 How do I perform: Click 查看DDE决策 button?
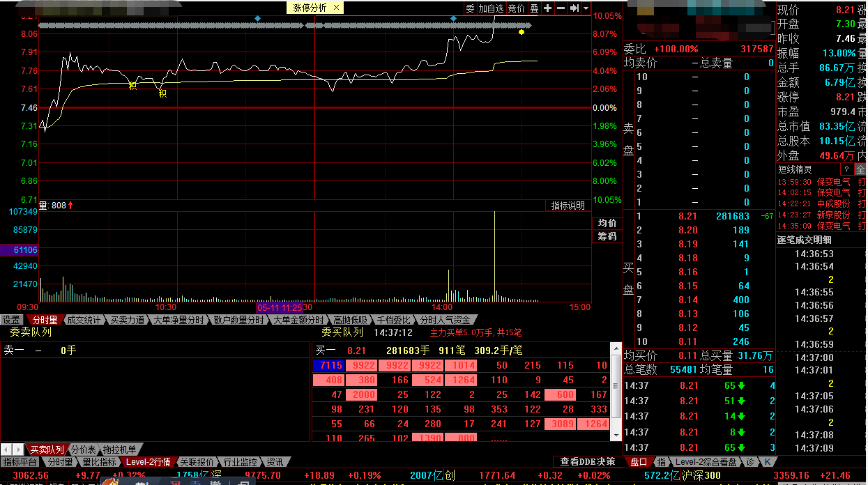coord(587,462)
